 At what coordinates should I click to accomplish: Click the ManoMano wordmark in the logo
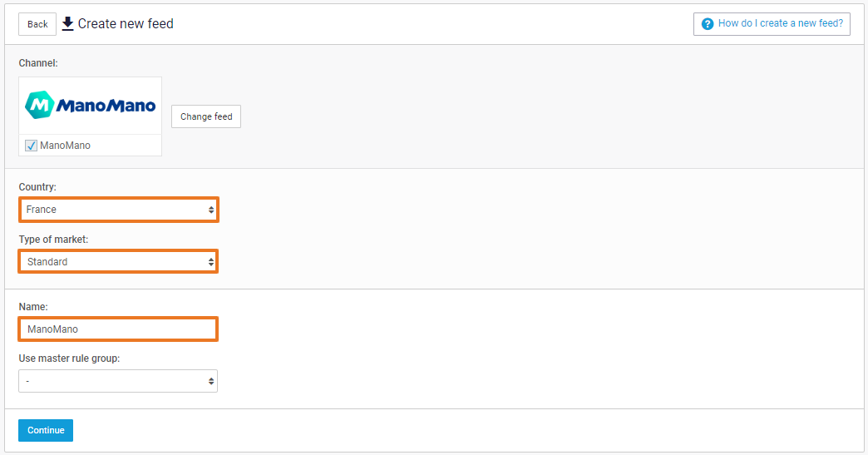pyautogui.click(x=106, y=106)
